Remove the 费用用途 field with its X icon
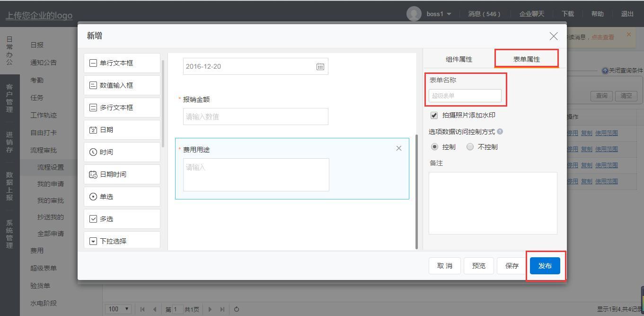The width and height of the screenshot is (644, 316). [398, 148]
